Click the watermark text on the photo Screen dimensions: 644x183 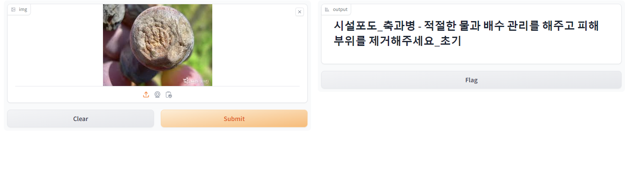click(x=196, y=80)
